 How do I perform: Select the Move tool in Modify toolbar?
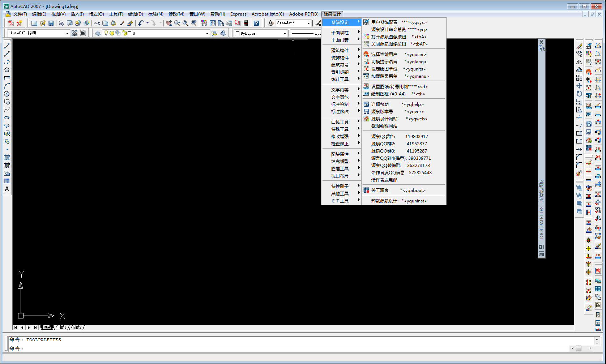point(579,86)
